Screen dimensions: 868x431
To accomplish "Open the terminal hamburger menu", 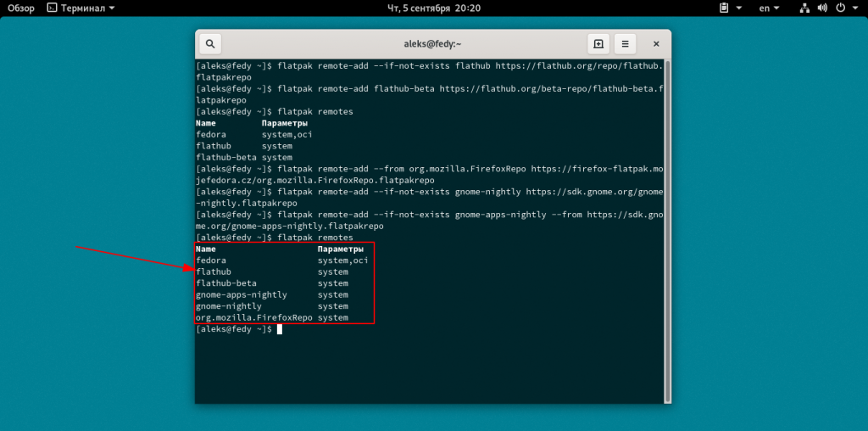I will [625, 44].
